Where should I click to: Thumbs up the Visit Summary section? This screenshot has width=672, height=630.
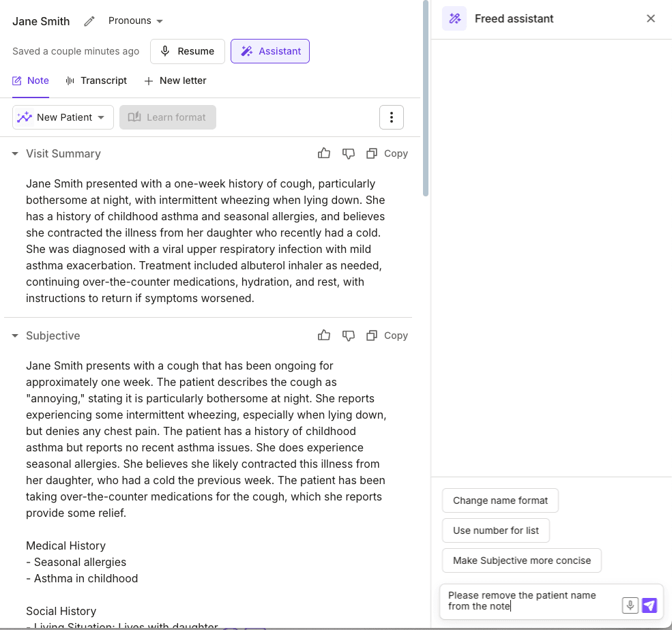(x=324, y=153)
